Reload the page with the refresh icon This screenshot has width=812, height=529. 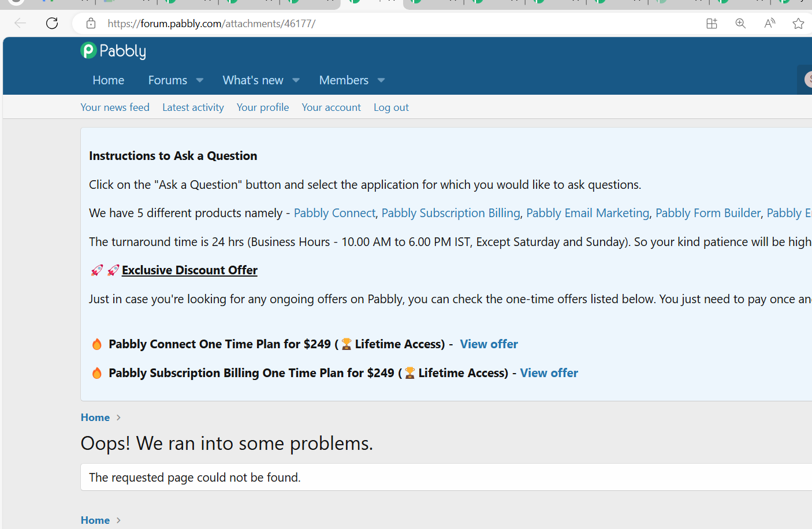coord(52,23)
